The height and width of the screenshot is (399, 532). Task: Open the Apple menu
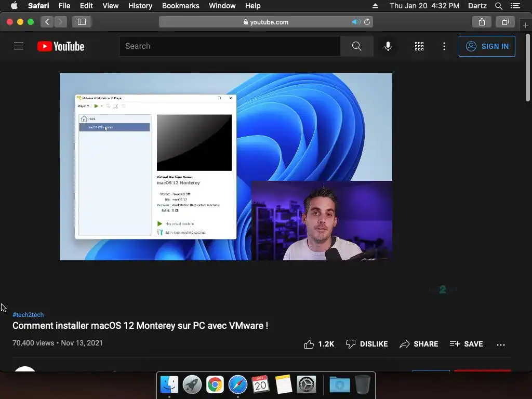click(14, 6)
